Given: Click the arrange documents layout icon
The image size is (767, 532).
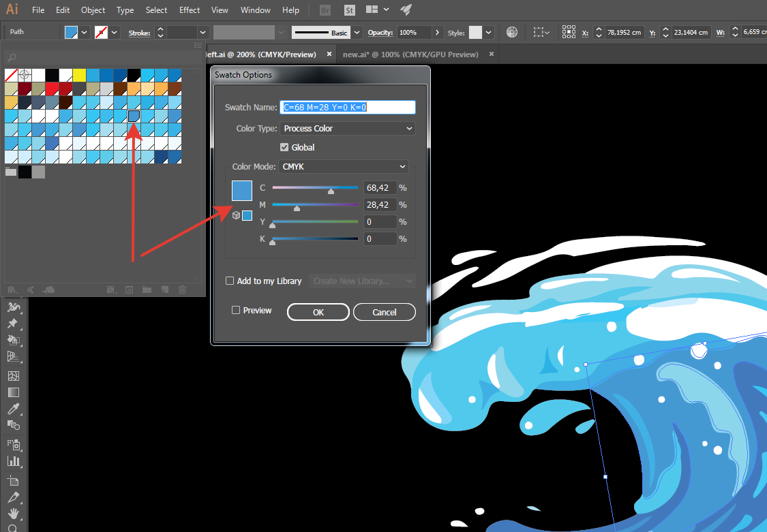Looking at the screenshot, I should 372,10.
